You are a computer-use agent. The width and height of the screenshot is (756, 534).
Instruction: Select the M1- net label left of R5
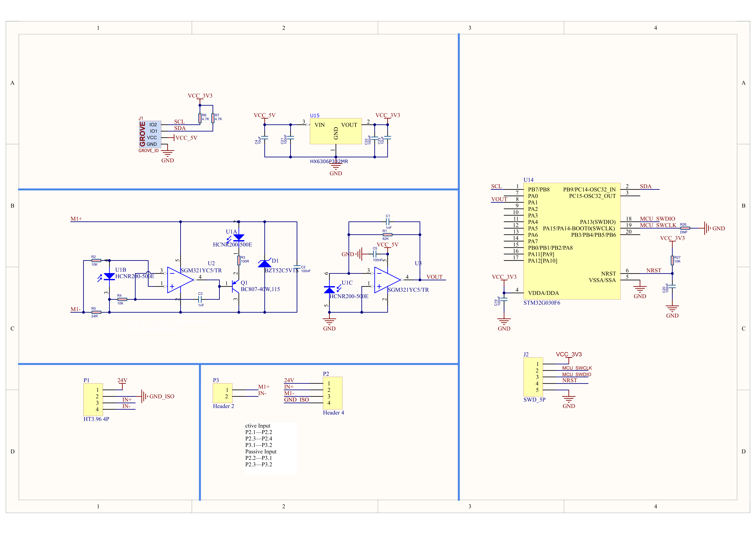click(x=76, y=309)
